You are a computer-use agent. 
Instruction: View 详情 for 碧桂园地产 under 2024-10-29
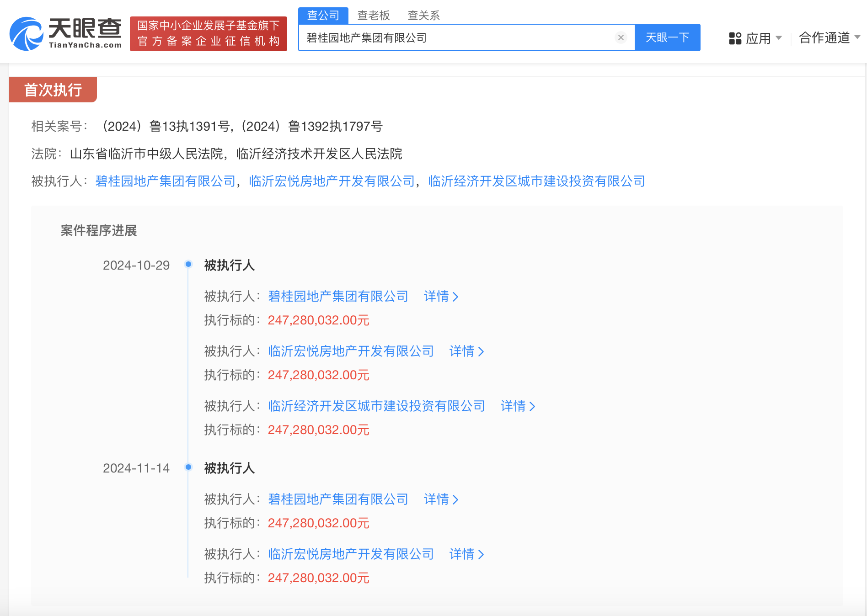441,297
